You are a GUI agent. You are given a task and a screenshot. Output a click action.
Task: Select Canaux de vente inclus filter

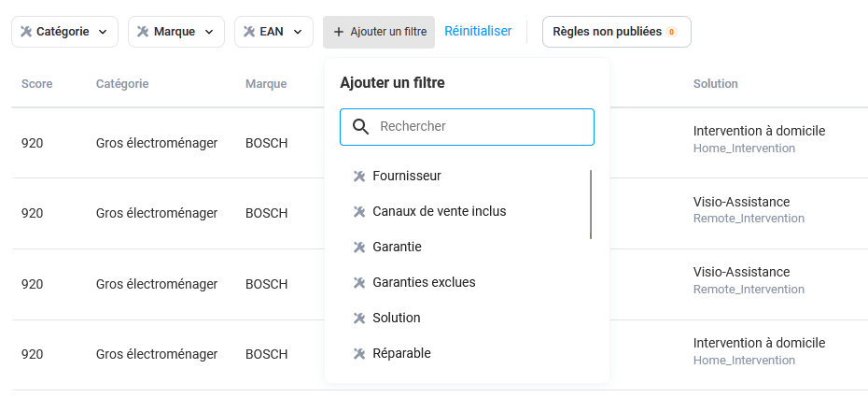click(439, 211)
